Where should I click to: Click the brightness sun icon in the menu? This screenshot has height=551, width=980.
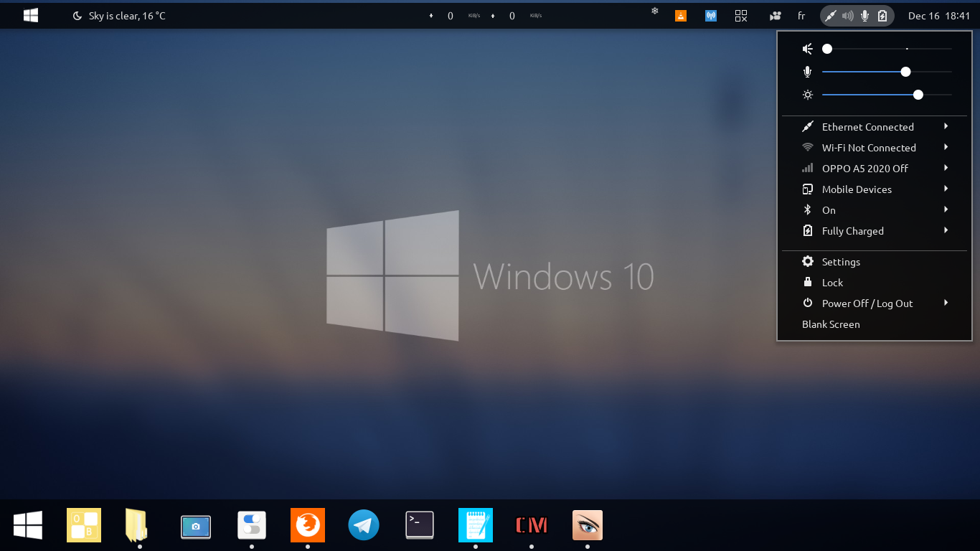click(x=808, y=95)
